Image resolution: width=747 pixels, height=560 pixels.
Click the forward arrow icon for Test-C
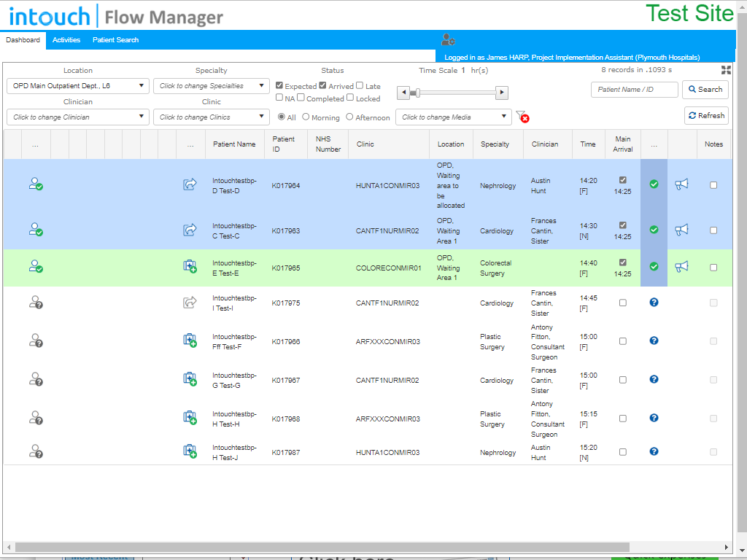(x=190, y=230)
